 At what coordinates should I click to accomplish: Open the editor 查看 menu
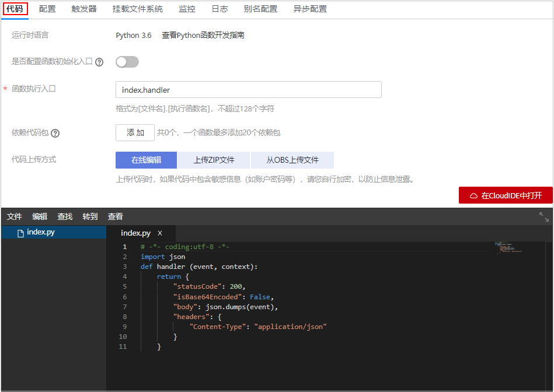(x=115, y=216)
